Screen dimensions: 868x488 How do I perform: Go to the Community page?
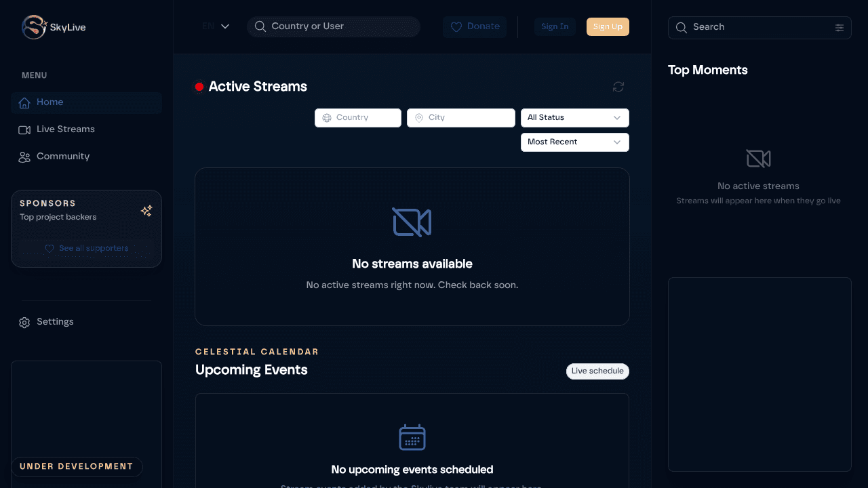(x=87, y=157)
